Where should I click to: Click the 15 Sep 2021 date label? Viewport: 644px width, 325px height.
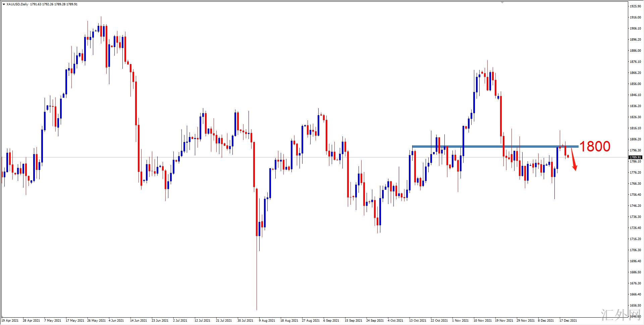click(354, 321)
